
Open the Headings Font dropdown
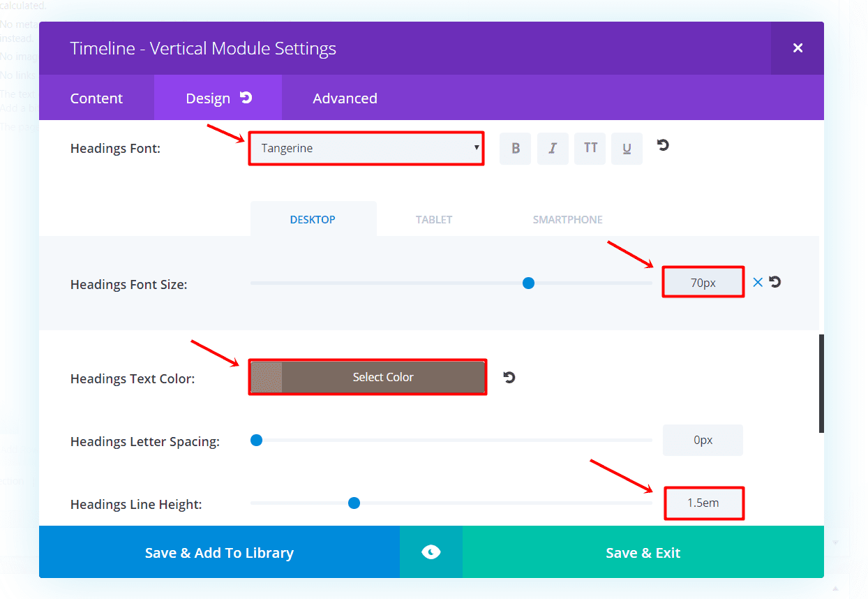(366, 148)
